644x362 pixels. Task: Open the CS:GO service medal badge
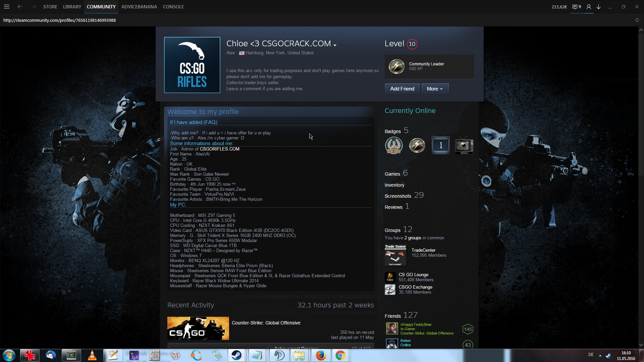pos(394,145)
